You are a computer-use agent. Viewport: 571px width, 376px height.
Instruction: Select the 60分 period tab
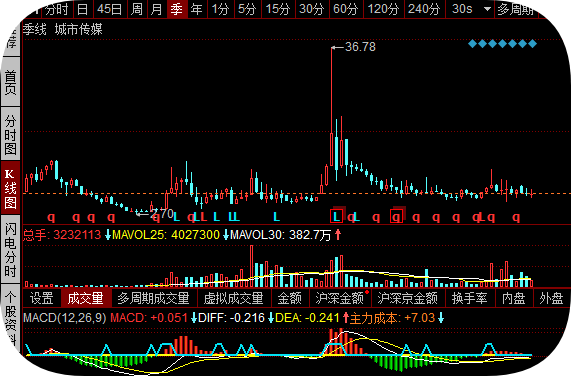(x=346, y=9)
